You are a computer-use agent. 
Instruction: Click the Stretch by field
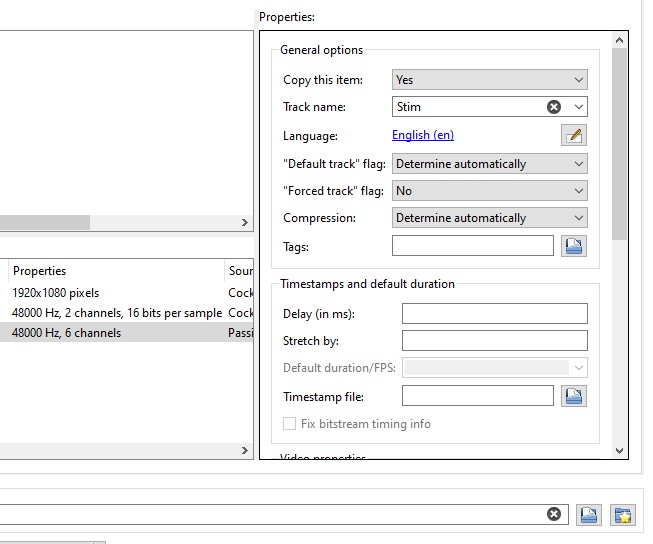(x=495, y=341)
